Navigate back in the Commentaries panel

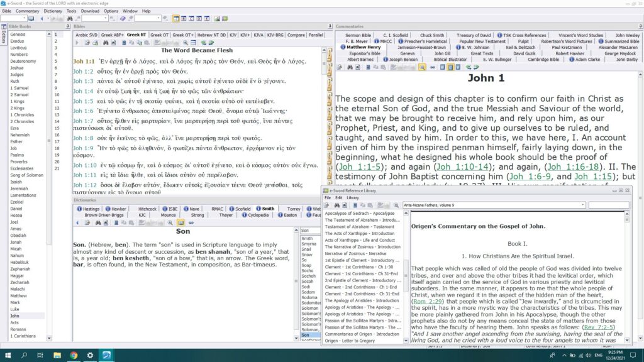coord(468,67)
